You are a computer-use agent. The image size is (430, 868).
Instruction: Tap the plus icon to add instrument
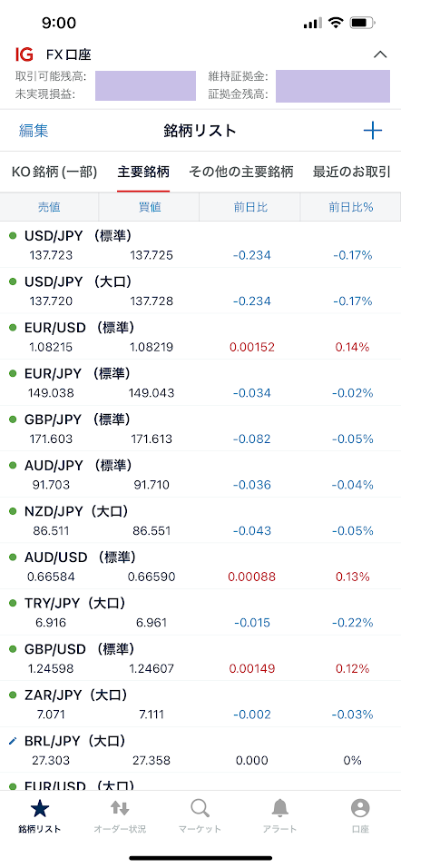[373, 131]
